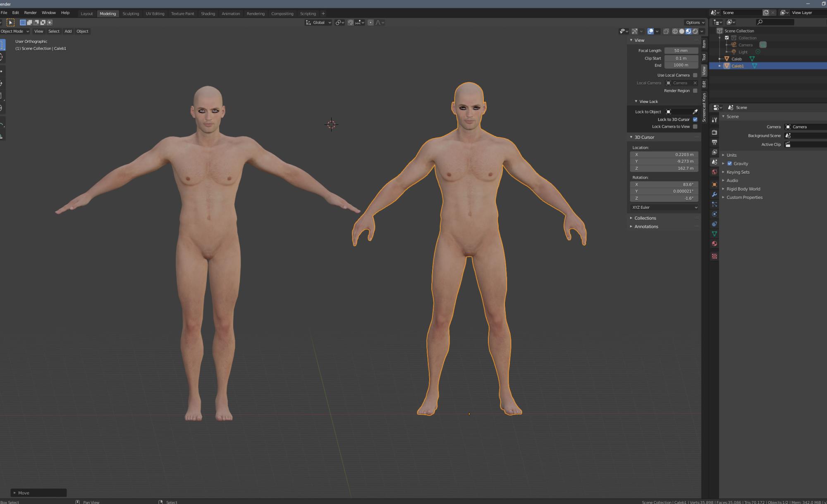Viewport: 827px width, 504px height.
Task: Open the viewport shading options dropdown arrow
Action: tap(702, 31)
